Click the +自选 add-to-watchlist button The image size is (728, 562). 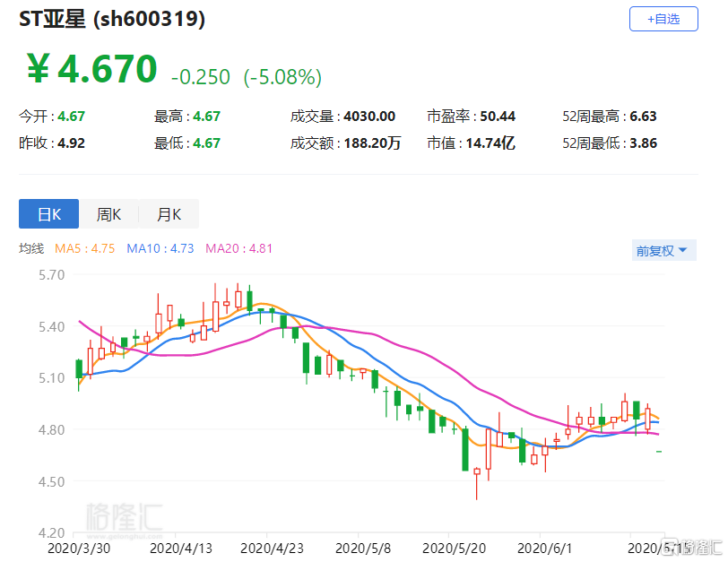click(x=663, y=19)
